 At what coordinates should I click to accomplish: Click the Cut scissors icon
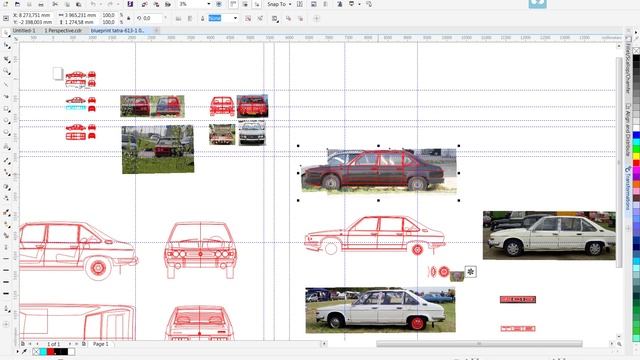point(55,4)
